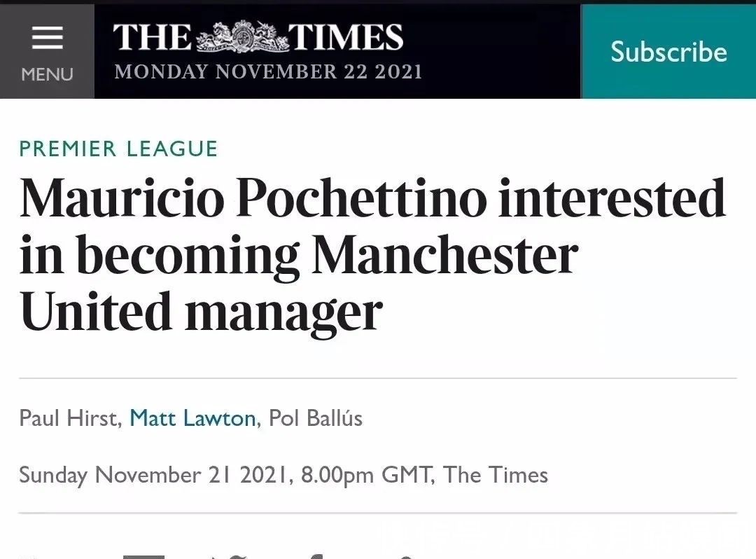Open author Matt Lawton's profile link
The height and width of the screenshot is (559, 756).
click(192, 418)
